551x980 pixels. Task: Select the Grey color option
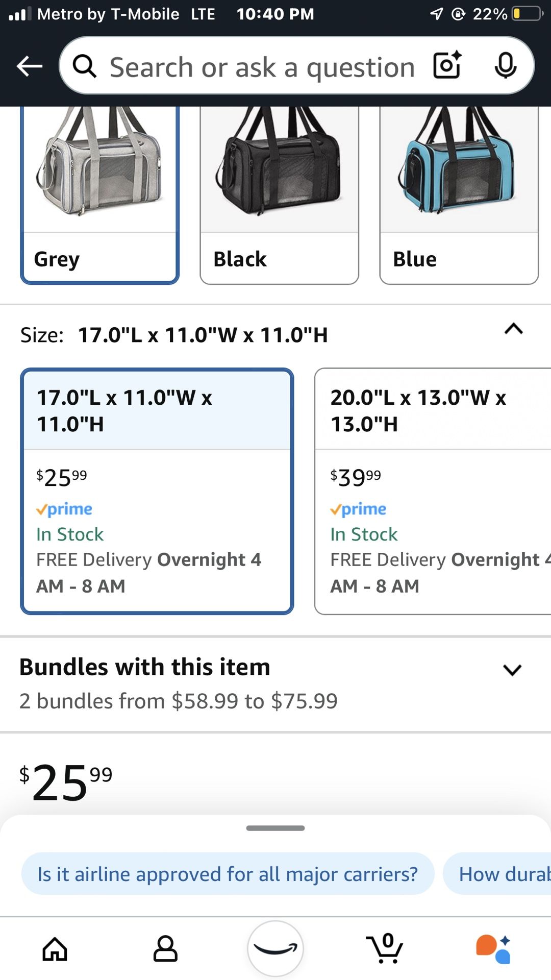tap(100, 194)
